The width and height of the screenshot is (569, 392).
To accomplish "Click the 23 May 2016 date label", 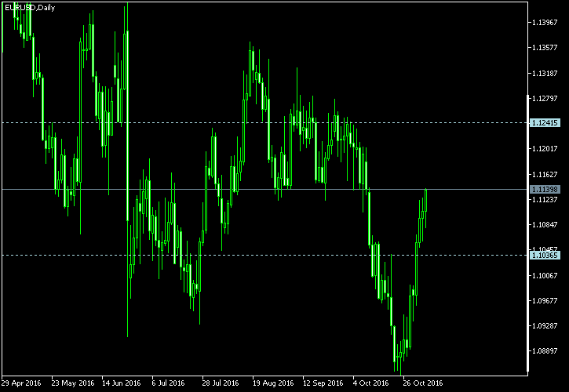I will click(73, 383).
